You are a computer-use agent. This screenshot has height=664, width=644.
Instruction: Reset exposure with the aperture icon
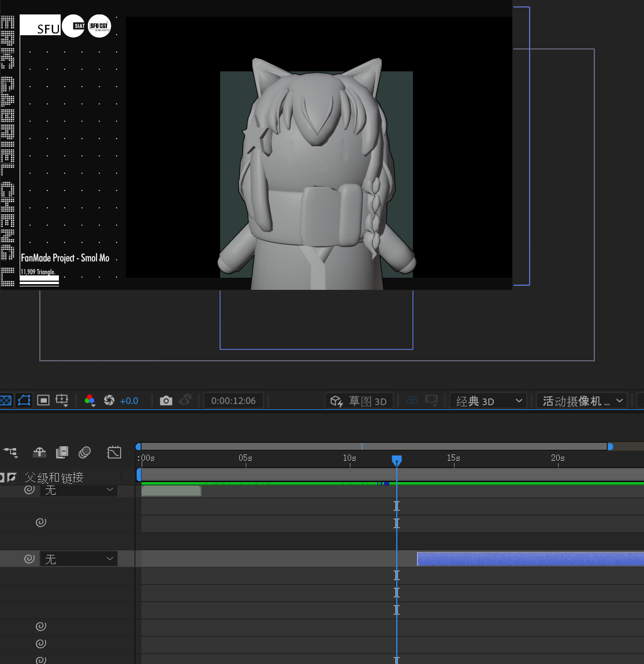pos(109,400)
